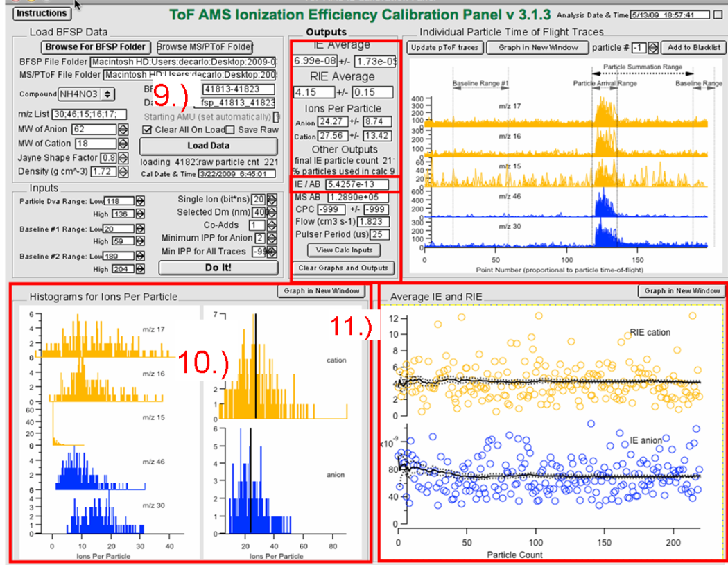Click the MW of Cation stepper arrows
Viewport: 728px width, 565px height.
coord(123,143)
